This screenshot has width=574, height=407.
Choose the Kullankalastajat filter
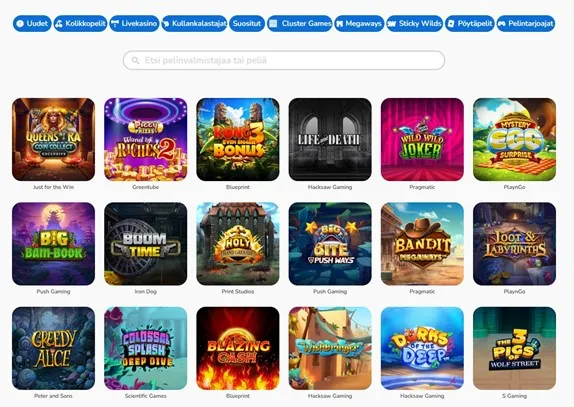pyautogui.click(x=194, y=23)
